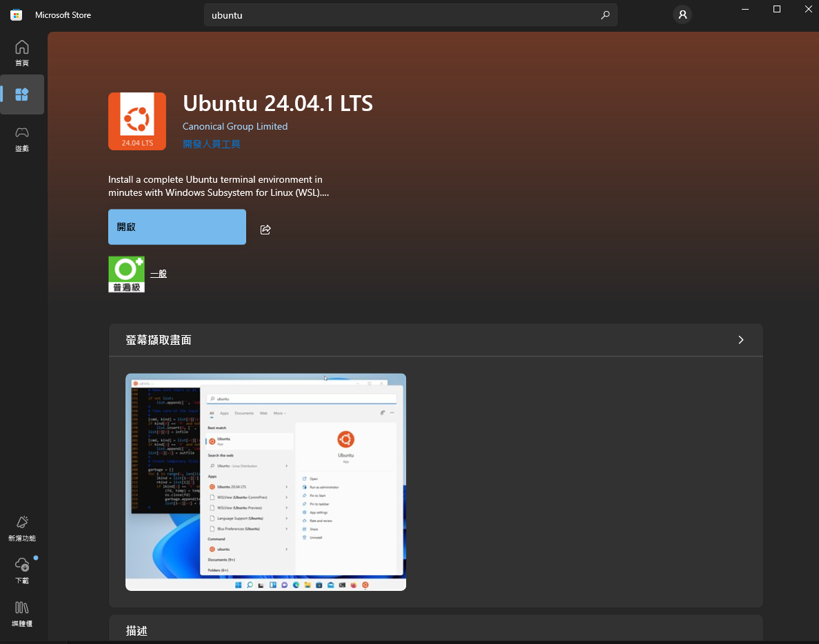Open What's New (新增功能) in sidebar
This screenshot has height=644, width=819.
22,529
